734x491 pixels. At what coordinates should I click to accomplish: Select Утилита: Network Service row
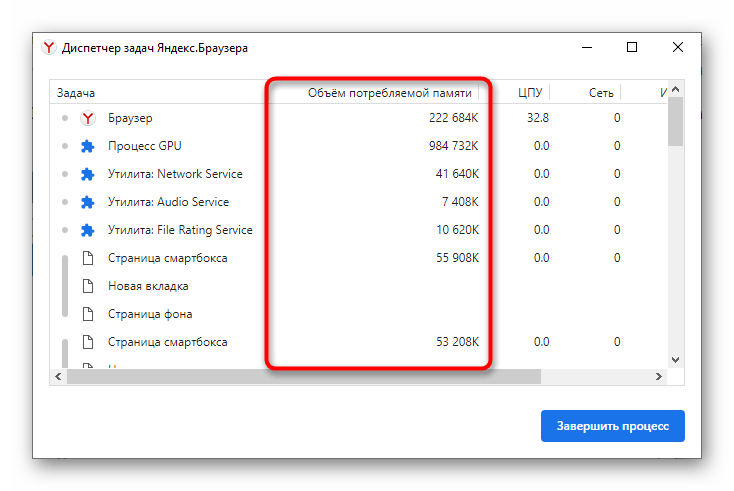click(x=359, y=174)
